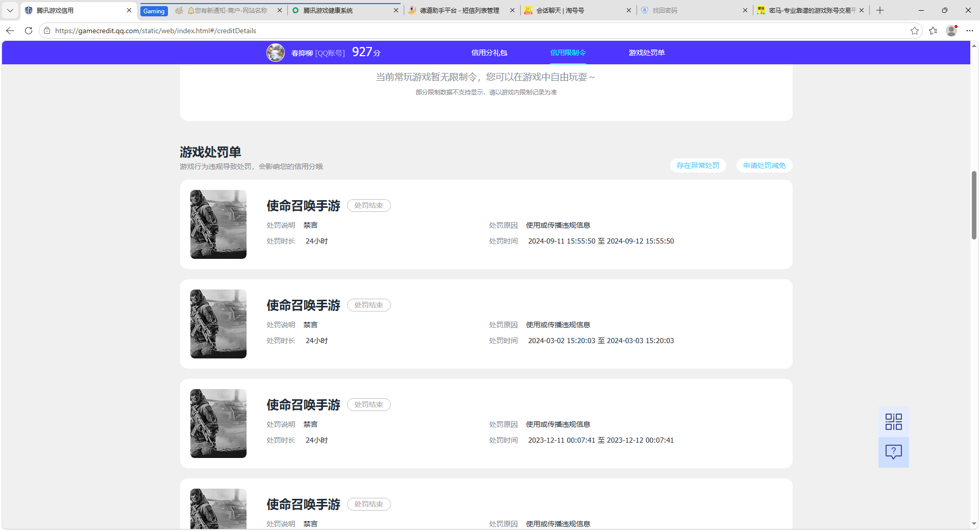Add this page to favorites star
This screenshot has width=980, height=531.
pos(915,31)
